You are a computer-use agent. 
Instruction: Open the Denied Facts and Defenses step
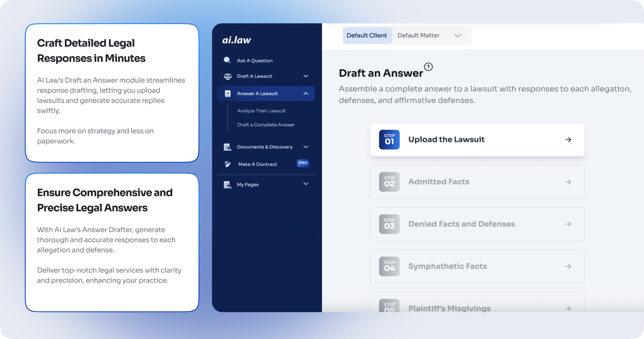pos(477,224)
